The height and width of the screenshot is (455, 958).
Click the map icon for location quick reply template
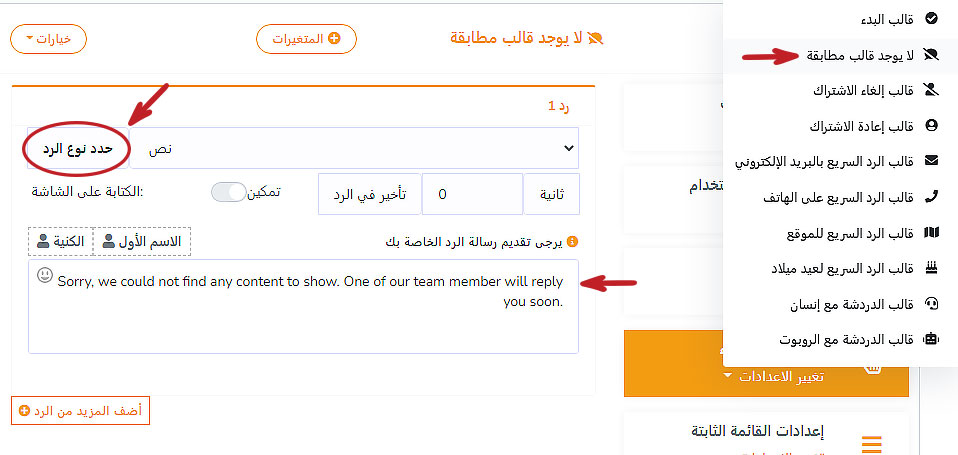pyautogui.click(x=931, y=233)
